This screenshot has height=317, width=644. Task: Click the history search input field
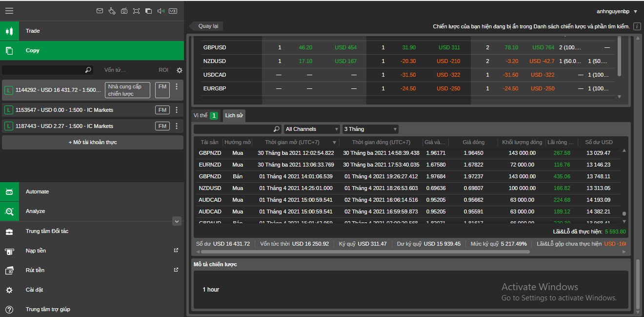tap(233, 129)
